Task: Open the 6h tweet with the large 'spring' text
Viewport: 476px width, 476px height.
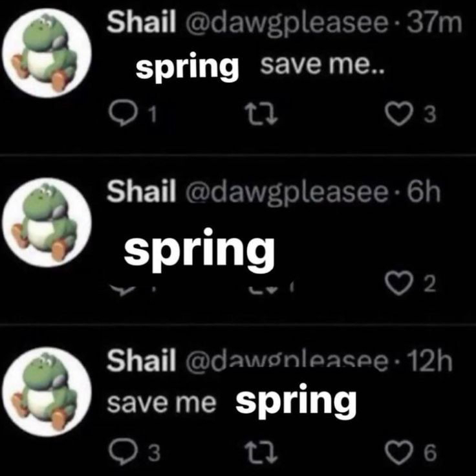Action: click(199, 251)
